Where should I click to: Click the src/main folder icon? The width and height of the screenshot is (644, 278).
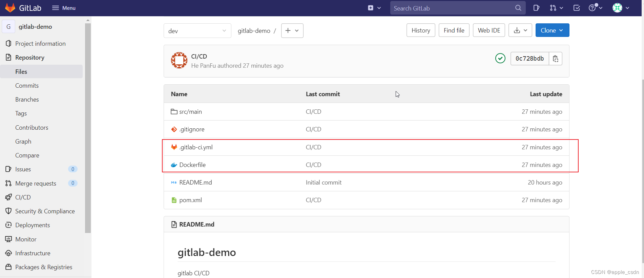pos(174,111)
